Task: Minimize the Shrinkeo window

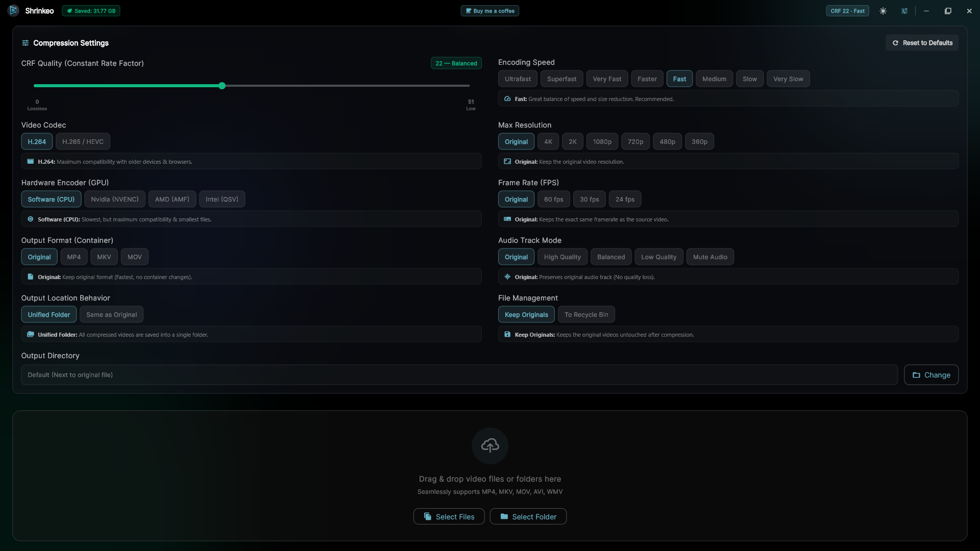Action: pyautogui.click(x=926, y=11)
